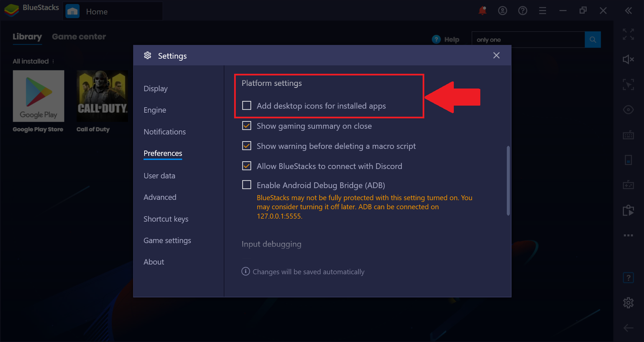Show more sidebar tools via three dots
644x342 pixels.
coord(628,235)
